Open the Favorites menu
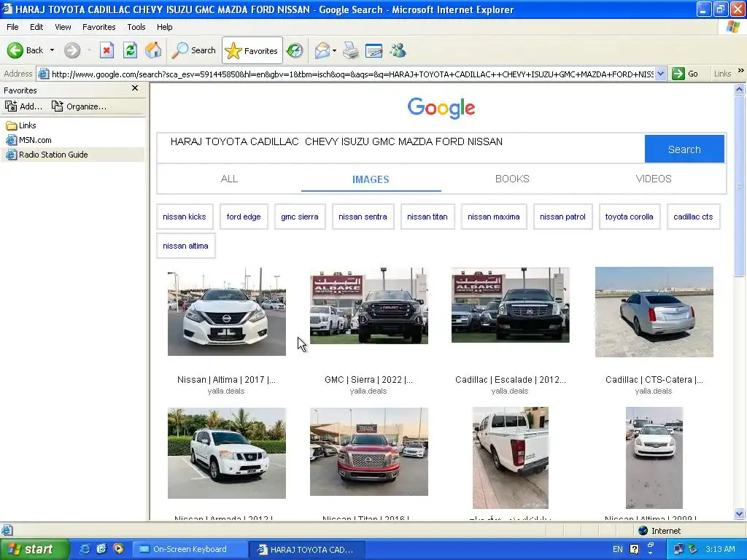 click(x=98, y=27)
